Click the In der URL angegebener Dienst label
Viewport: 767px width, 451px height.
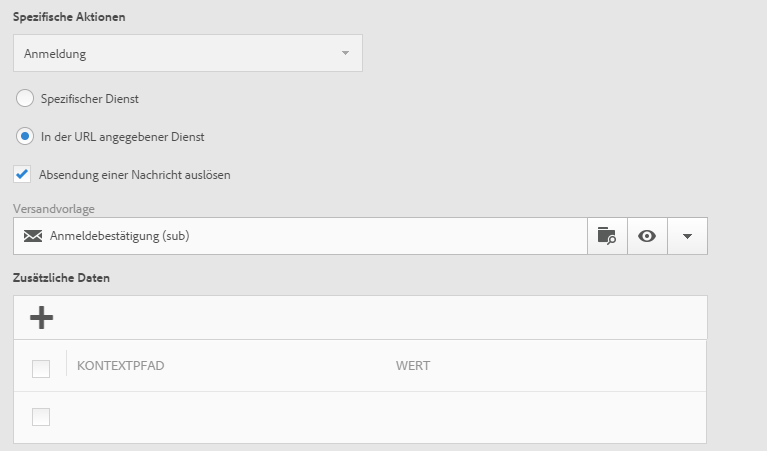point(121,136)
